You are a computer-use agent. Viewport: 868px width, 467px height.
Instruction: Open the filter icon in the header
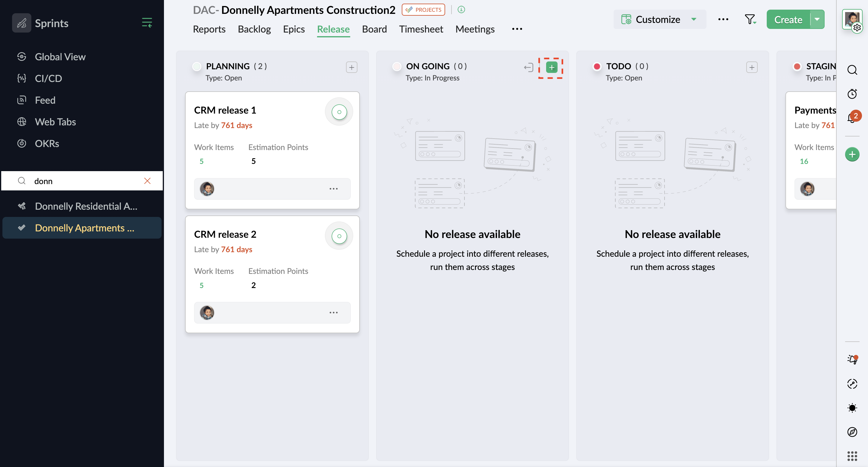[x=750, y=20]
